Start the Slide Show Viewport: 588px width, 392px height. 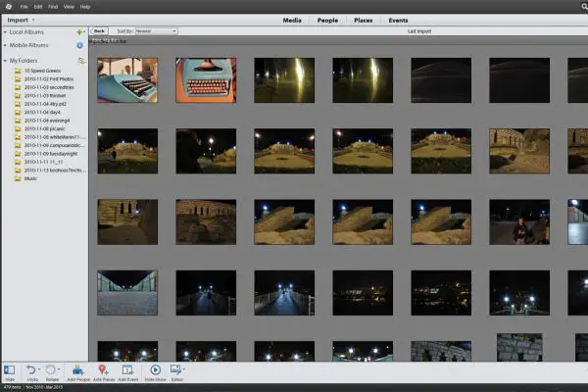(155, 369)
